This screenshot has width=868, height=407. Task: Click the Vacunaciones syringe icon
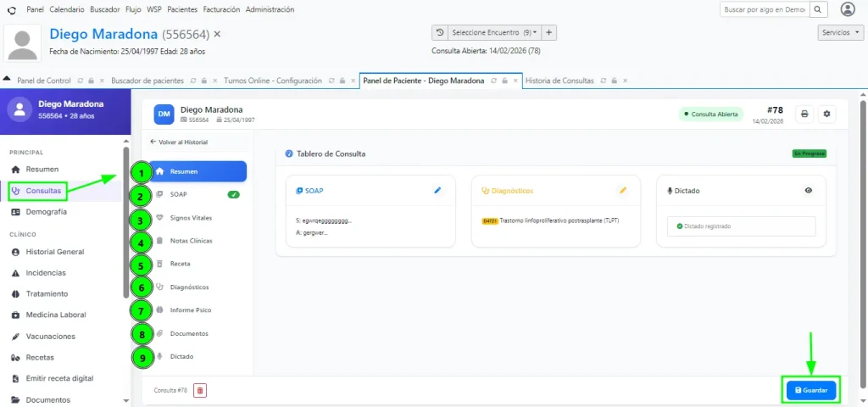[x=15, y=336]
